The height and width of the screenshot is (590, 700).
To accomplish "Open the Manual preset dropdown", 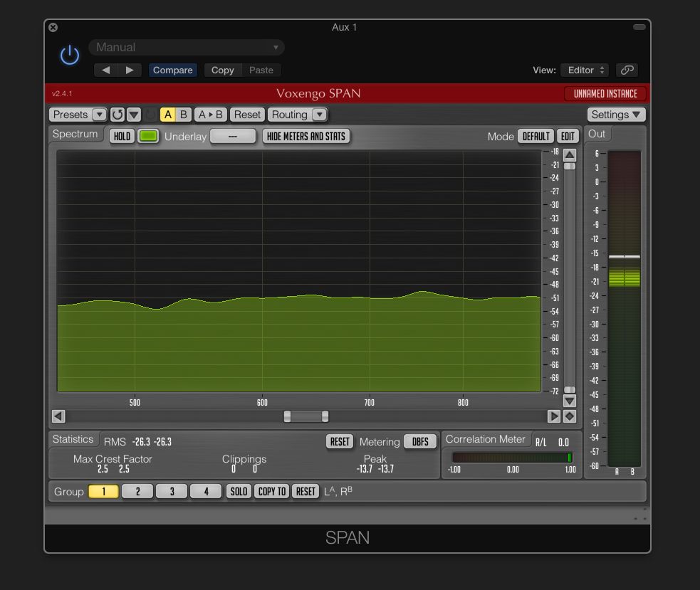I will click(x=187, y=47).
